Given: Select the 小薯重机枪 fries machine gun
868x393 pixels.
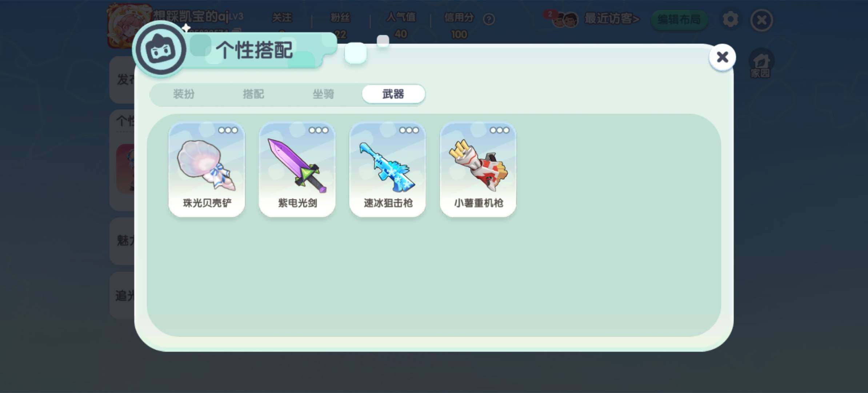Looking at the screenshot, I should pos(478,170).
